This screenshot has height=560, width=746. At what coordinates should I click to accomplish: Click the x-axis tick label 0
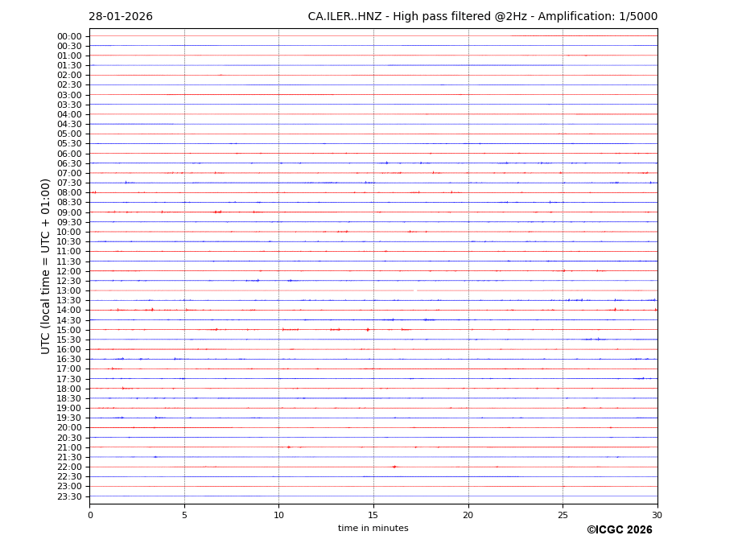[x=90, y=515]
